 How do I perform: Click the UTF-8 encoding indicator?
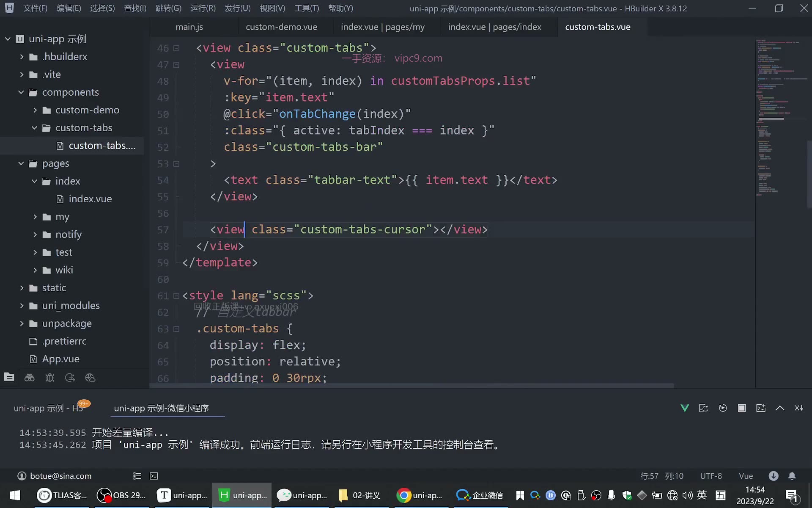pos(711,476)
